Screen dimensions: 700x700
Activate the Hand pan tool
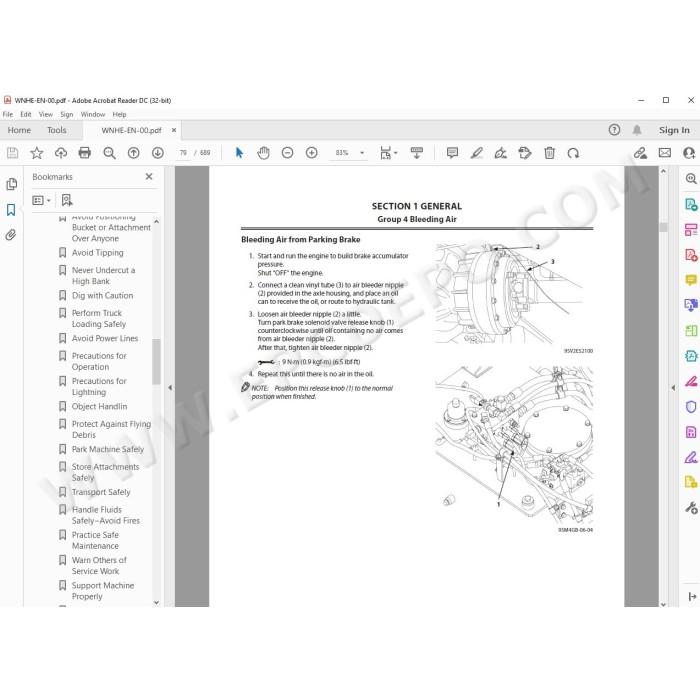click(x=263, y=153)
